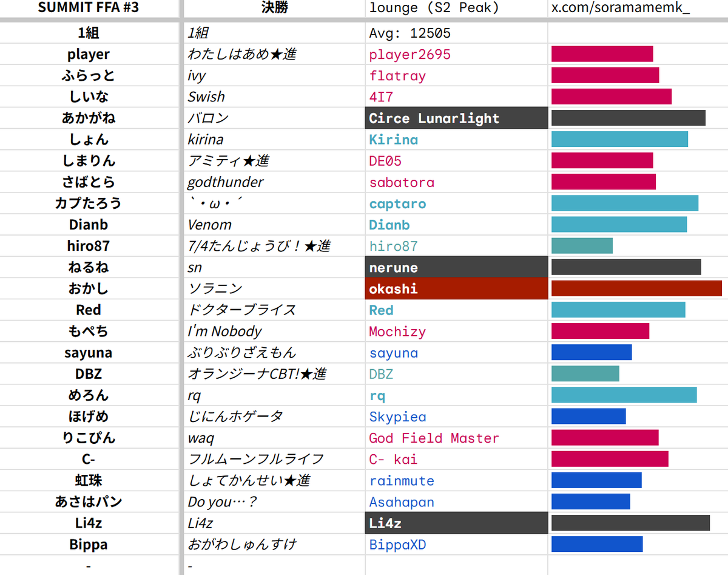Click the さばとら name cell
The height and width of the screenshot is (575, 728).
coord(89,182)
